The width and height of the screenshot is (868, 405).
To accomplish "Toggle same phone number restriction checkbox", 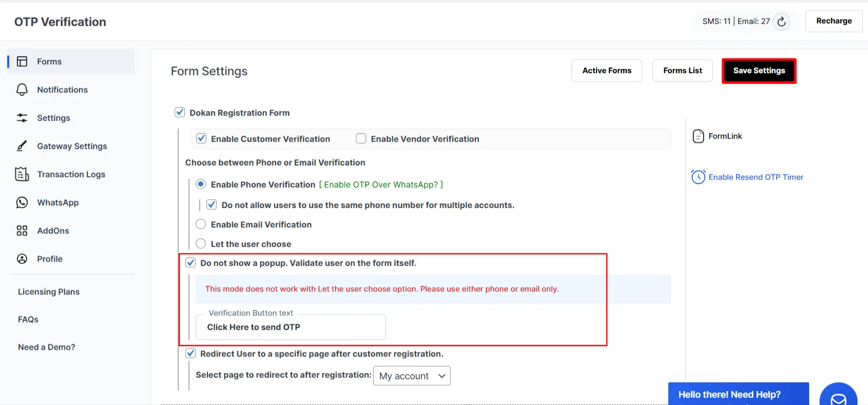I will [x=211, y=205].
